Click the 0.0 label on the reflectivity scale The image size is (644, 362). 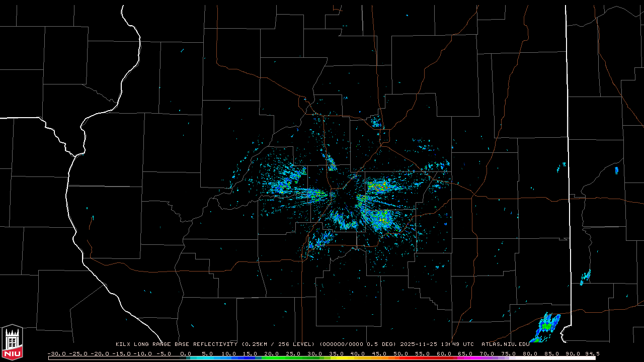185,353
